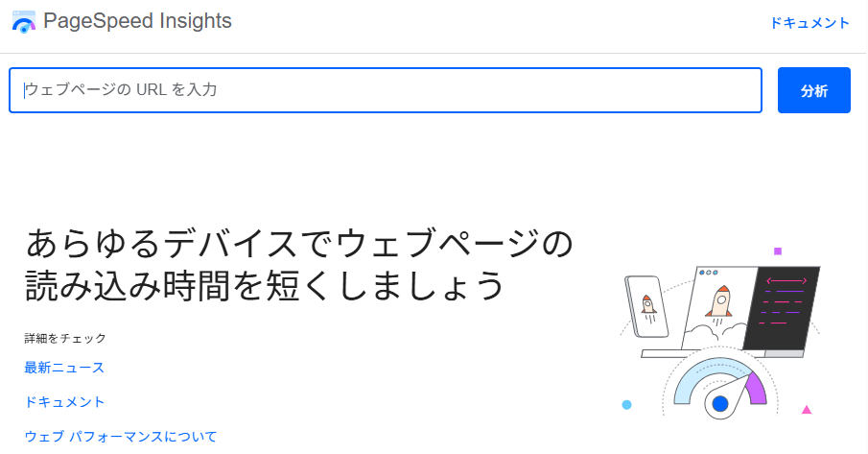This screenshot has height=454, width=868.
Task: Click the 読み込み時間を短くしましょう headline line
Action: click(264, 285)
